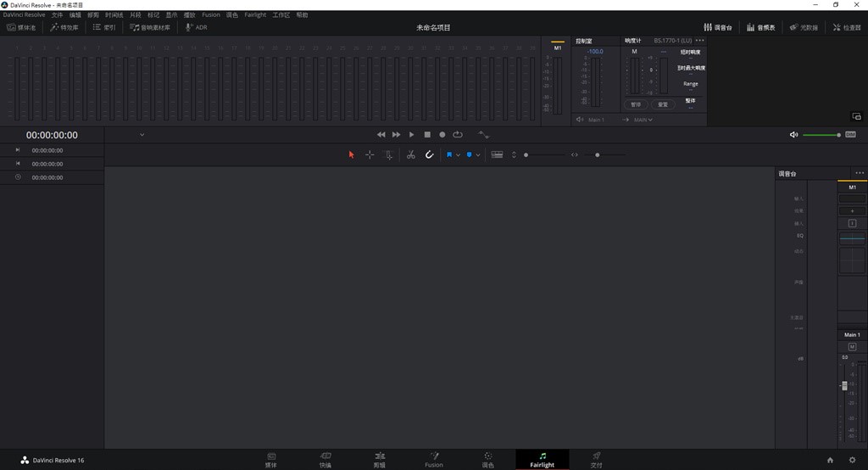Viewport: 868px width, 470px height.
Task: Click the horizontal zoom arrows icon
Action: (575, 154)
